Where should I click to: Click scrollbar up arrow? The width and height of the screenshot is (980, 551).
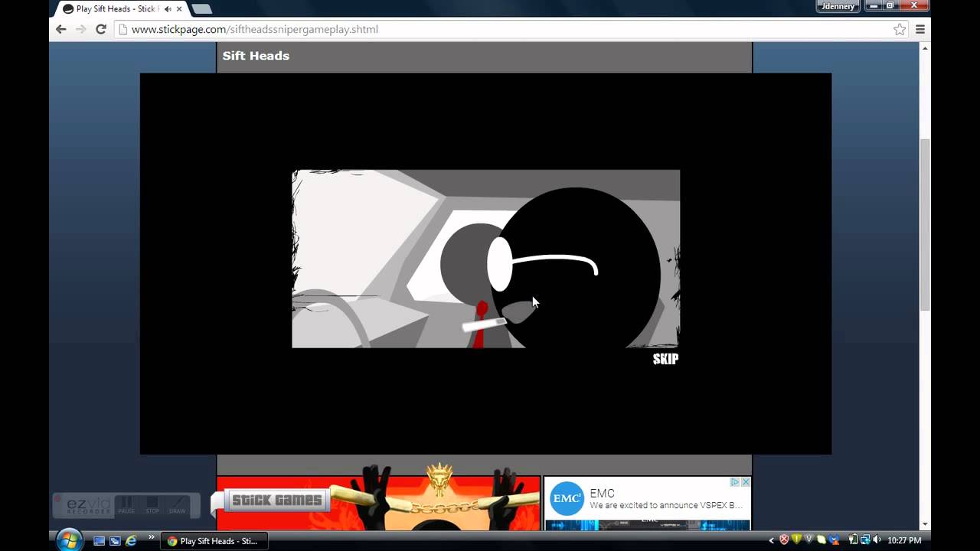click(x=925, y=48)
